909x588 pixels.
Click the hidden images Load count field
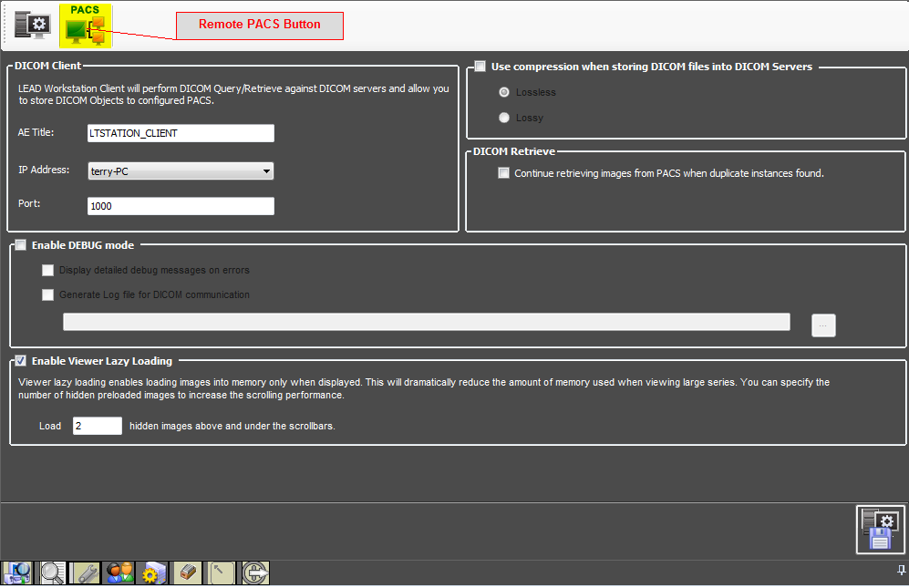click(97, 426)
